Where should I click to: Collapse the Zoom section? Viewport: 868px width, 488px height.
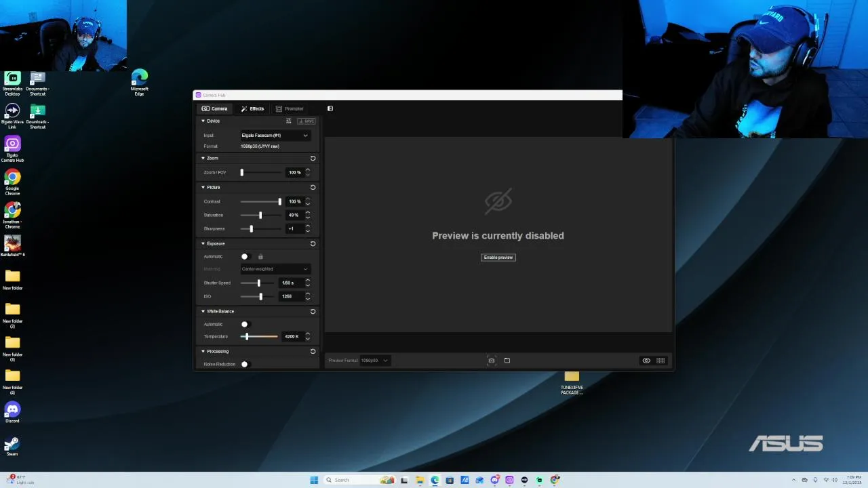pyautogui.click(x=203, y=158)
